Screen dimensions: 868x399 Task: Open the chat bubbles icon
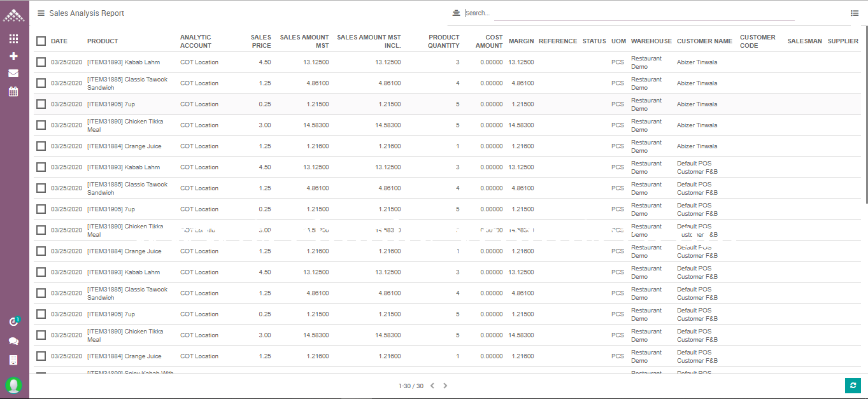(13, 341)
